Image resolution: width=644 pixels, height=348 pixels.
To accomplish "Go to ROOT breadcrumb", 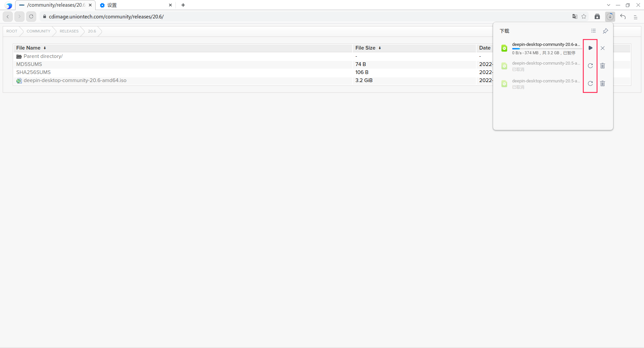I will tap(12, 31).
